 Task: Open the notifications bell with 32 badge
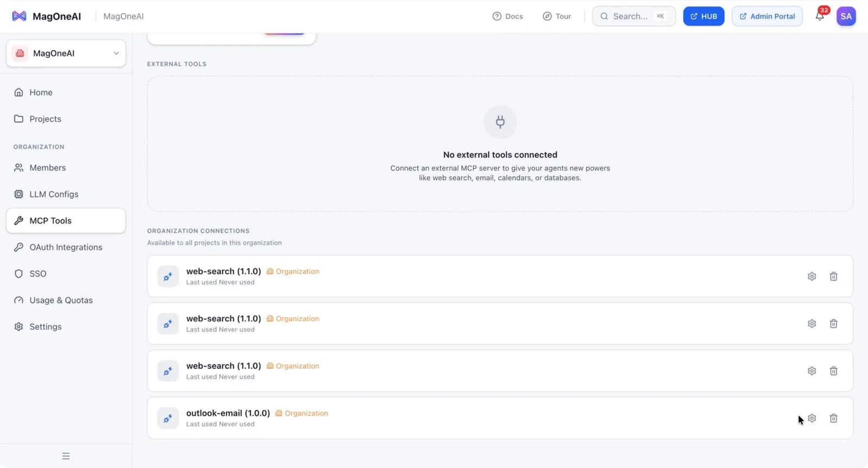click(x=820, y=16)
